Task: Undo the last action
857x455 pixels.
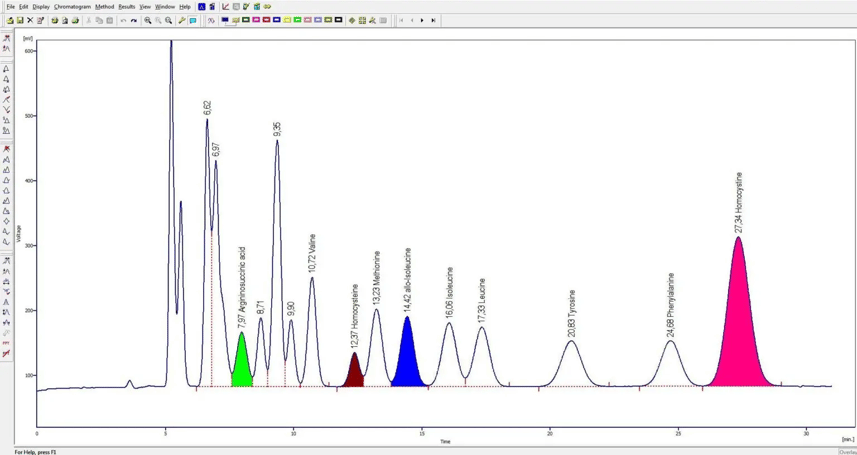Action: (124, 20)
